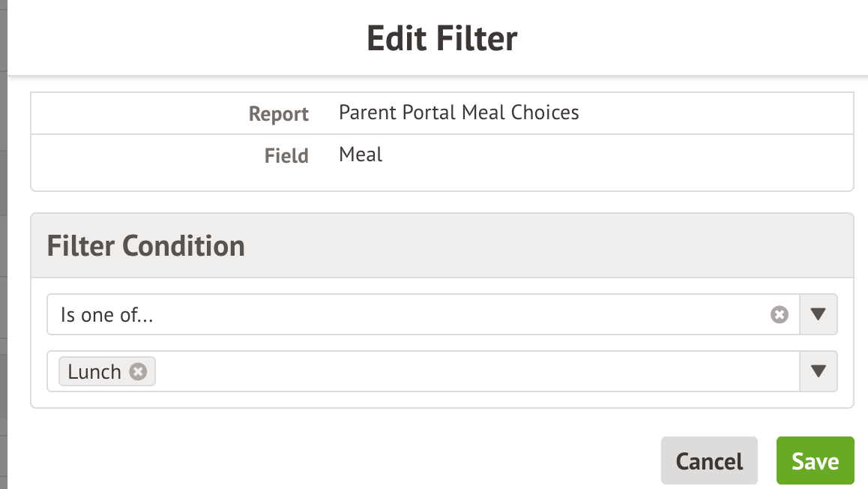
Task: Click the Field row label
Action: coord(286,156)
